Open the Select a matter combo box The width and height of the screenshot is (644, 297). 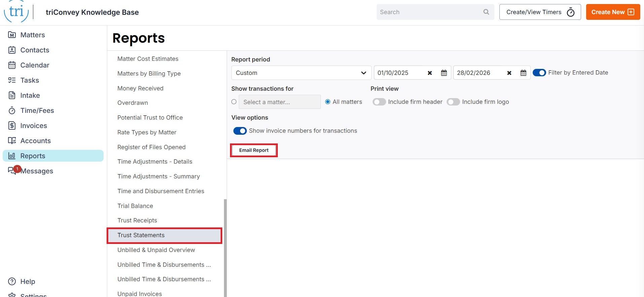[x=279, y=102]
